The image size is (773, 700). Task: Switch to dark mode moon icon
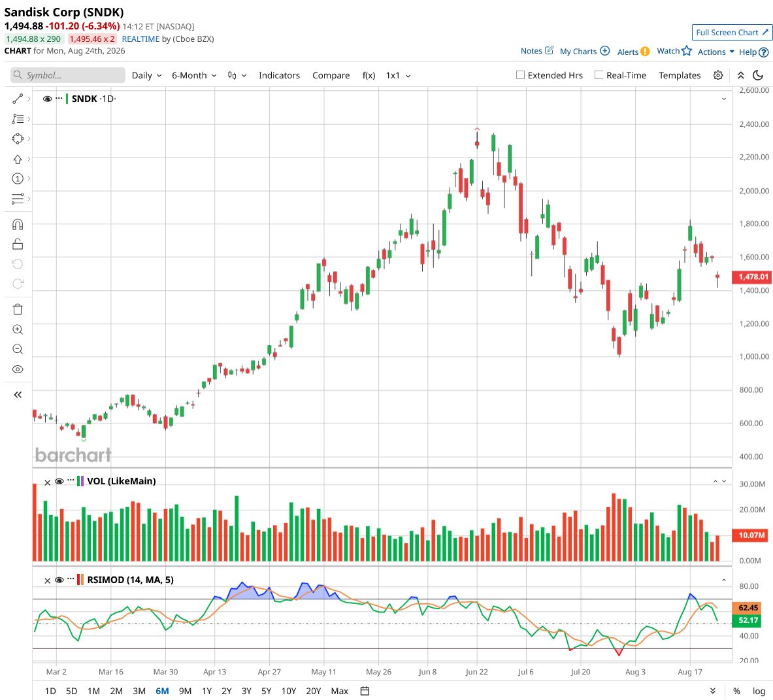[758, 75]
